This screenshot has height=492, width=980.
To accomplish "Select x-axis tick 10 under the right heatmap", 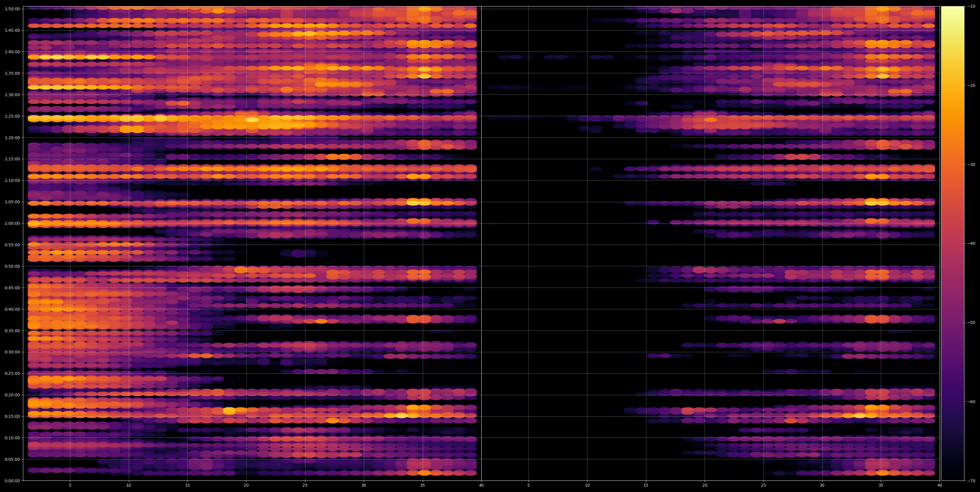I will click(587, 486).
